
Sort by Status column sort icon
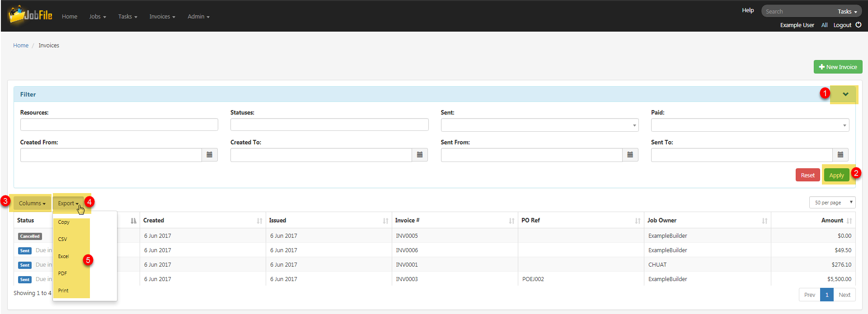coord(133,221)
